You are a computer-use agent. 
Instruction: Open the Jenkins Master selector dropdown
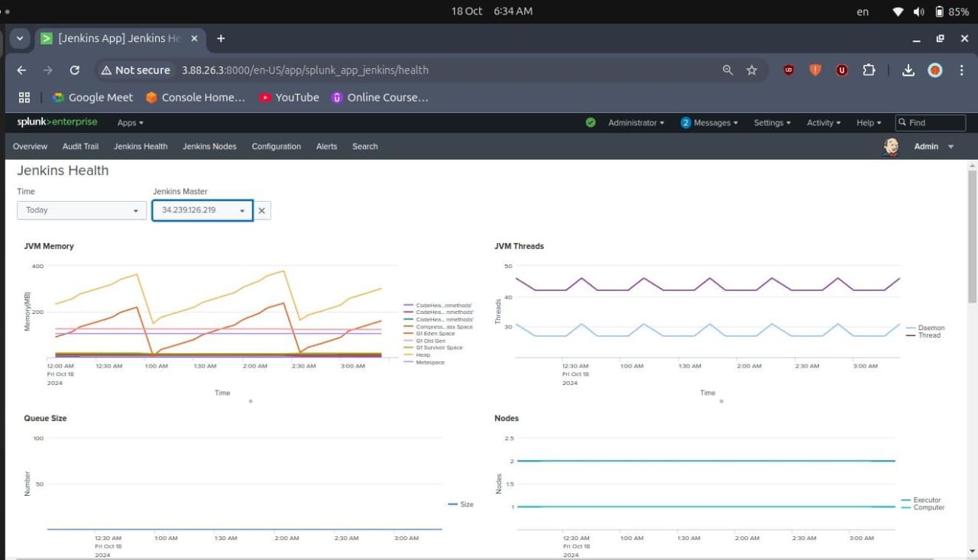point(202,210)
